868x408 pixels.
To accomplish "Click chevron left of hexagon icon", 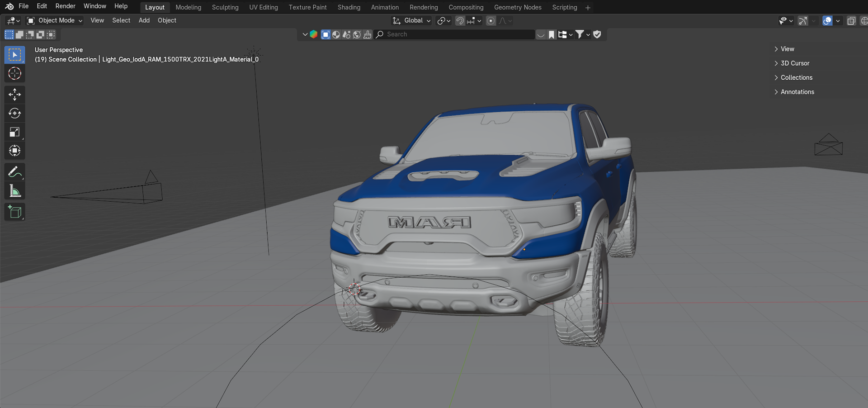I will [x=305, y=34].
